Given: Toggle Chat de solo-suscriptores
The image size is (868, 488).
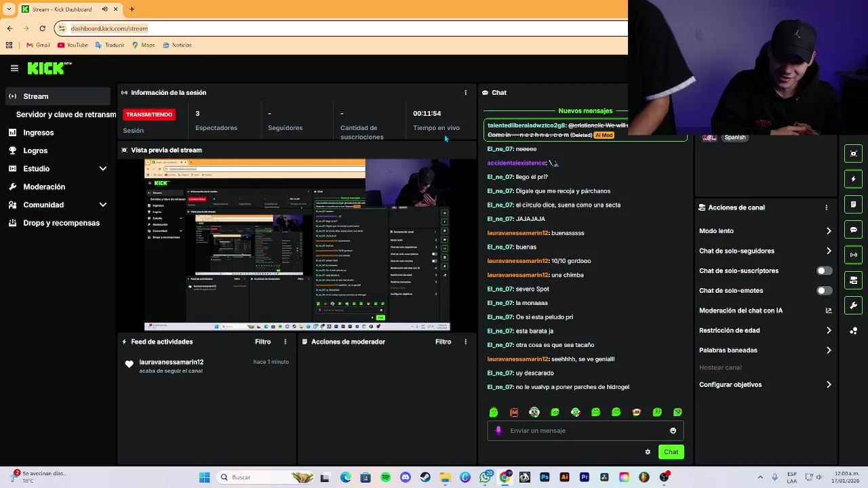Looking at the screenshot, I should tap(824, 270).
